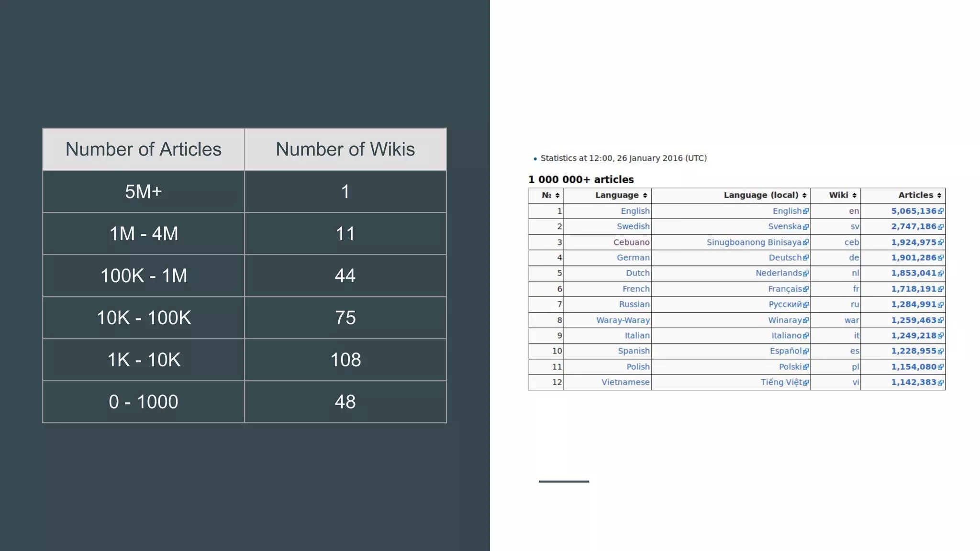980x551 pixels.
Task: Select the wiki count cell '108'
Action: click(345, 360)
